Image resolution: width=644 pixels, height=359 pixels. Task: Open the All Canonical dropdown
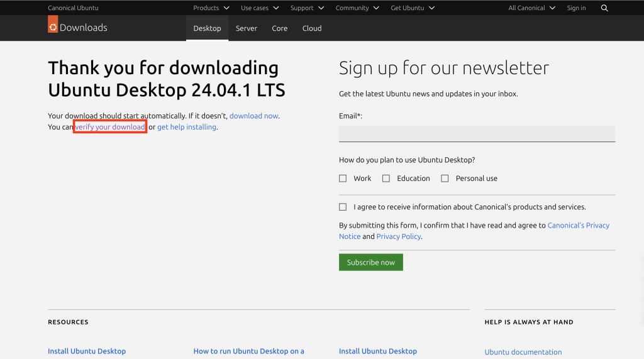[x=531, y=8]
